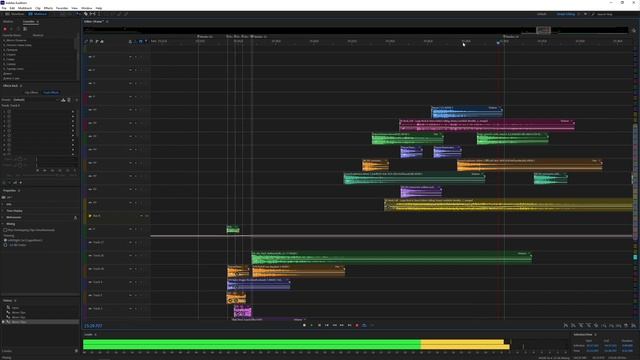Stop playback in the transport bar

[304, 325]
